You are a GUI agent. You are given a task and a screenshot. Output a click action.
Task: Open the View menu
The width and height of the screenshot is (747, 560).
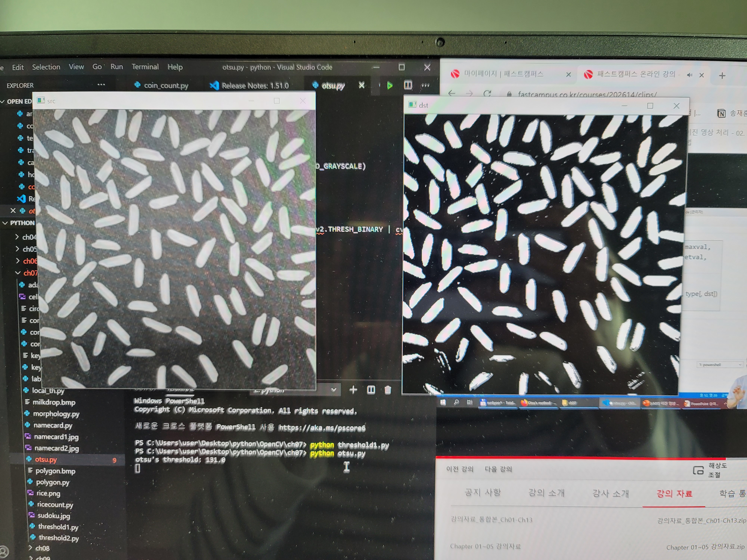(76, 66)
